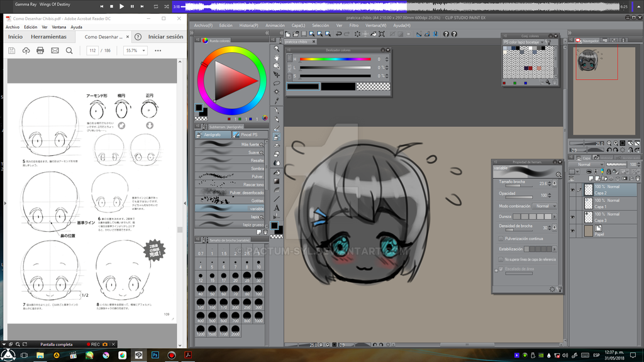Expand the Escalado de área plus icon
Screen dimensions: 644x362
point(496,270)
